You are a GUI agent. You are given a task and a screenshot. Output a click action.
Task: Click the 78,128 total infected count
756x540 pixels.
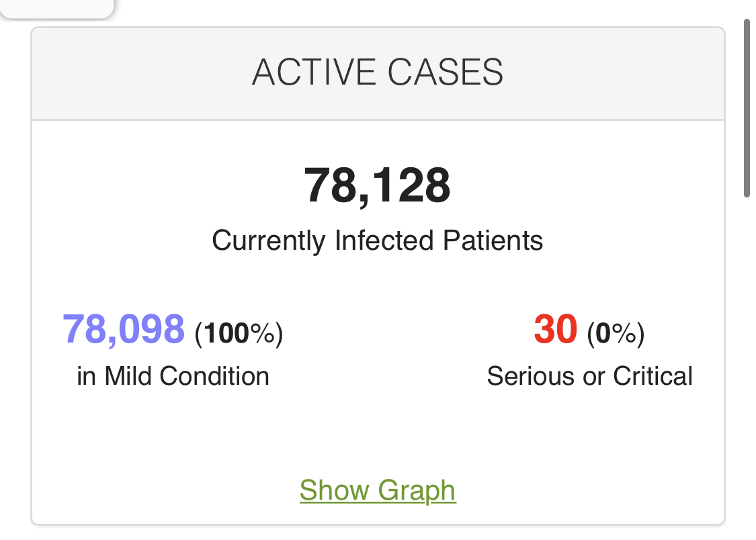click(378, 186)
